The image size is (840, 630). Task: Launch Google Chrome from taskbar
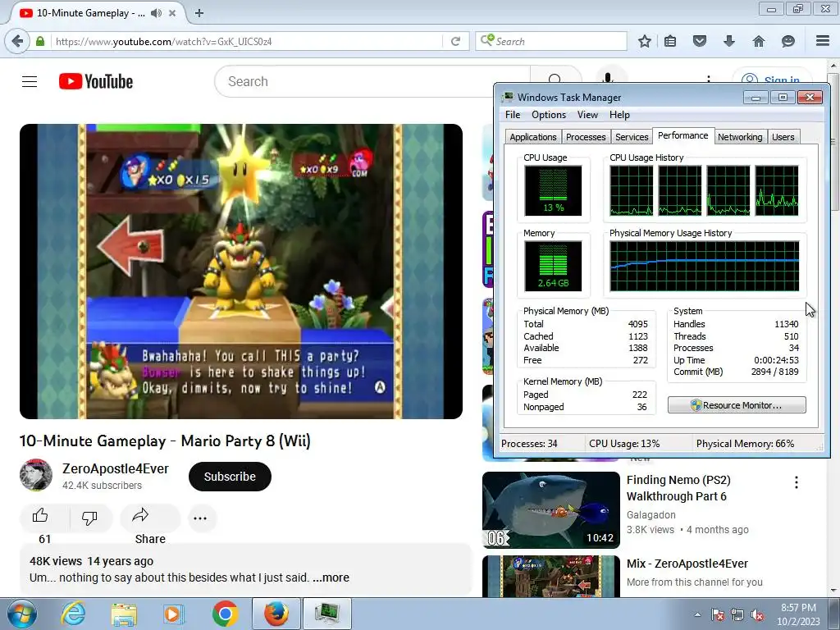click(x=225, y=614)
